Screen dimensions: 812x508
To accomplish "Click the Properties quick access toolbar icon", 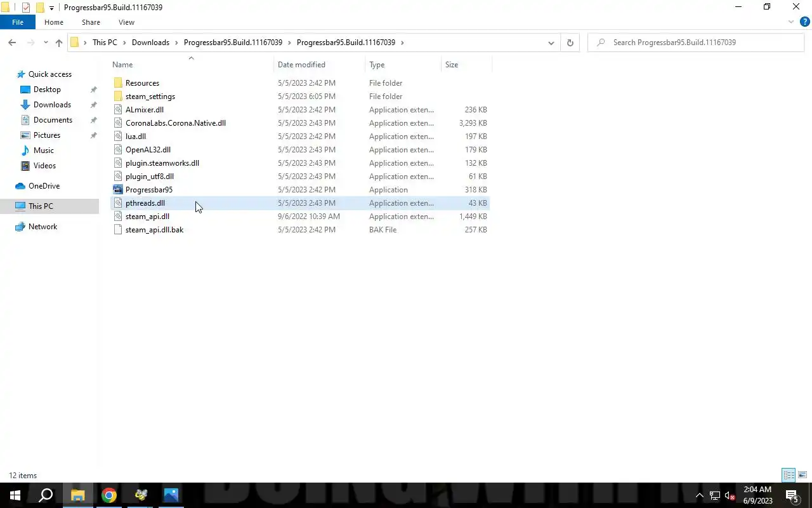I will point(26,8).
